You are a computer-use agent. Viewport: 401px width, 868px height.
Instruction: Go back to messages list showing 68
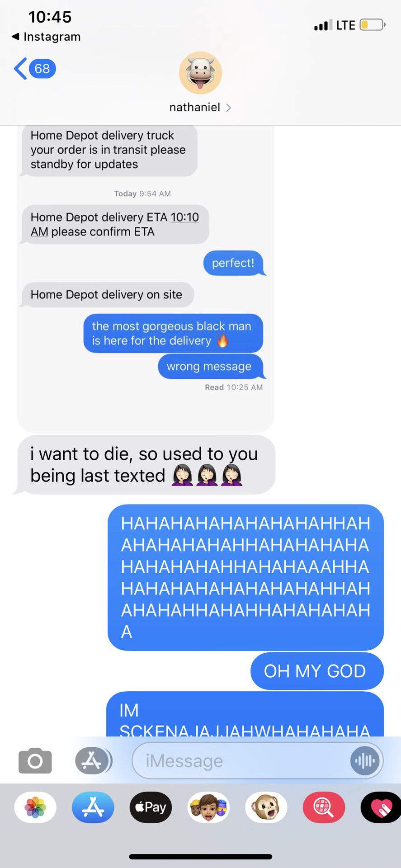(35, 69)
